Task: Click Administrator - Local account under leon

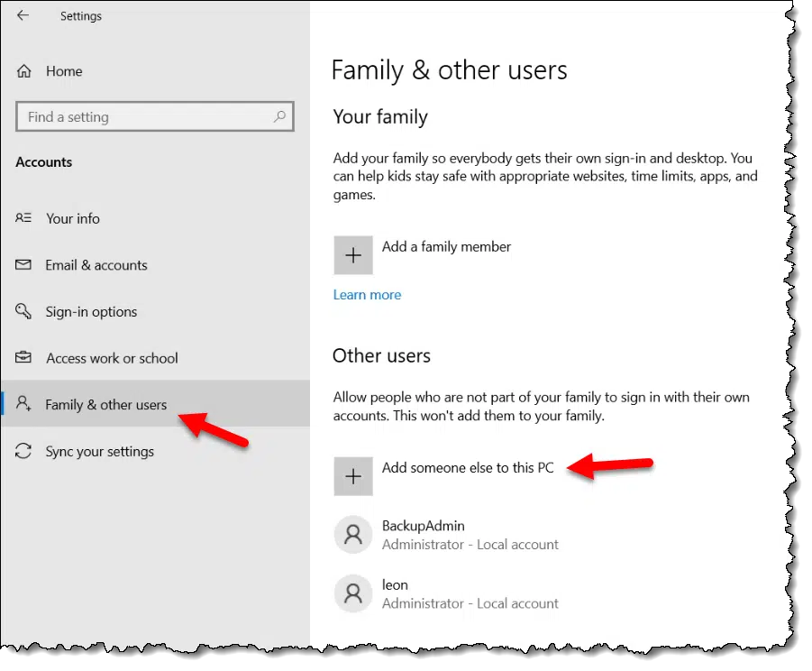Action: point(470,603)
